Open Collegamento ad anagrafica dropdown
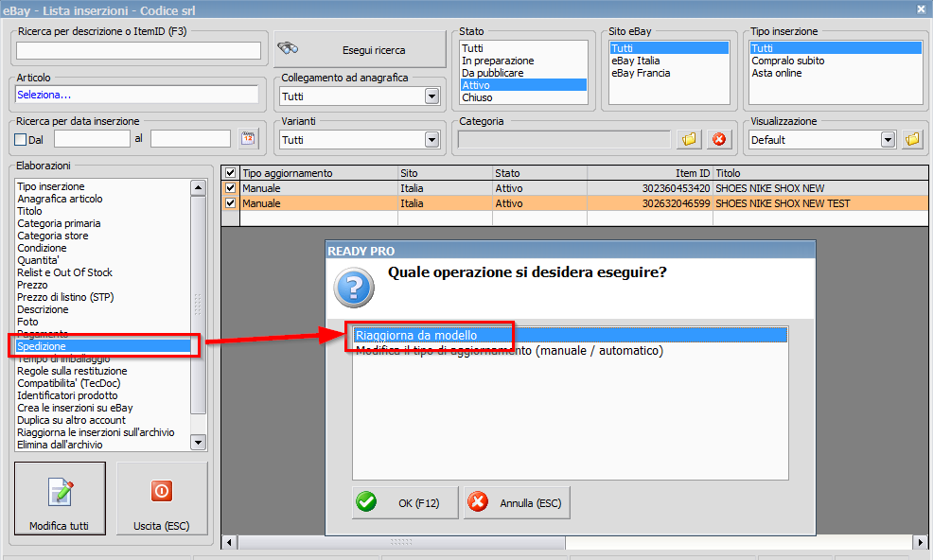This screenshot has height=560, width=933. (x=432, y=96)
